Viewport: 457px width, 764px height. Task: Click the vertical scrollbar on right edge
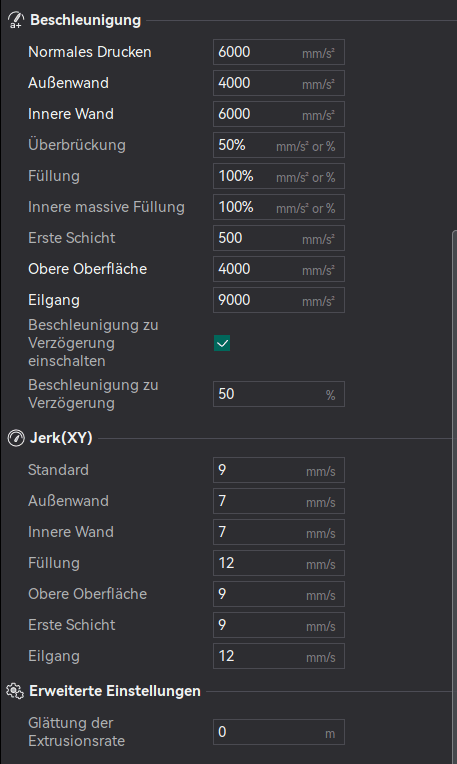[x=455, y=497]
